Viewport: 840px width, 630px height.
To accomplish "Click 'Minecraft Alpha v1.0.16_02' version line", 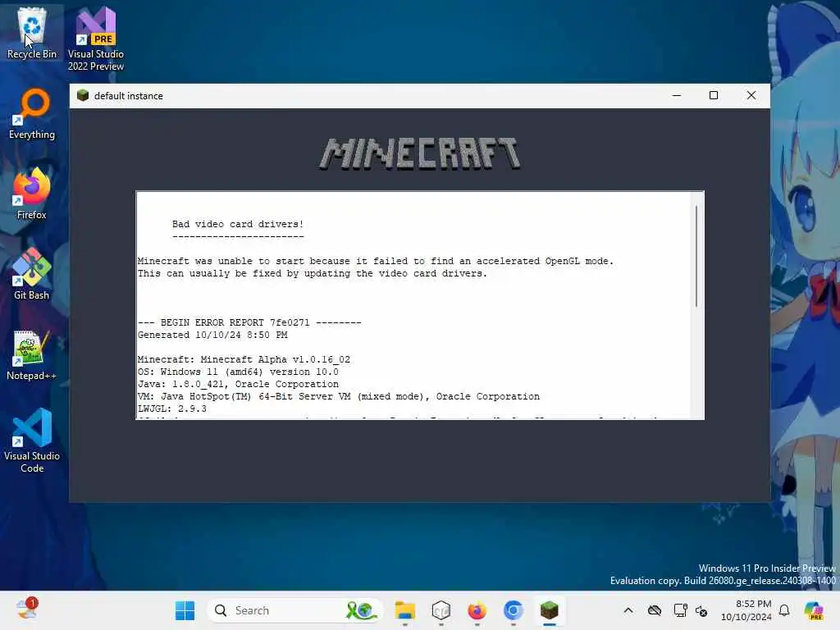I will [x=244, y=359].
